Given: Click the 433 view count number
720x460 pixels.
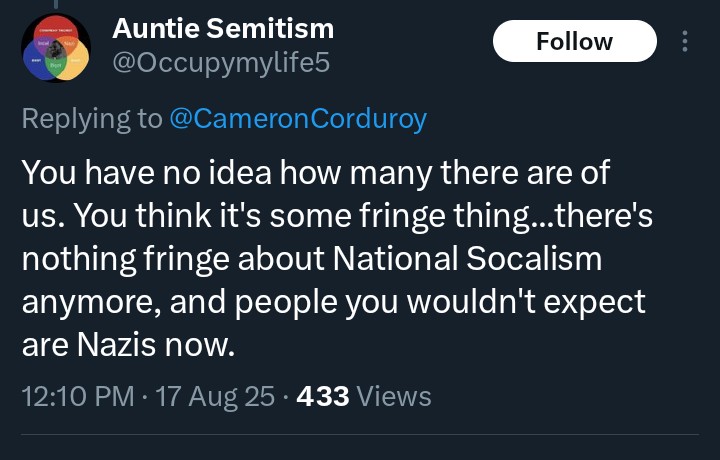Looking at the screenshot, I should coord(318,396).
